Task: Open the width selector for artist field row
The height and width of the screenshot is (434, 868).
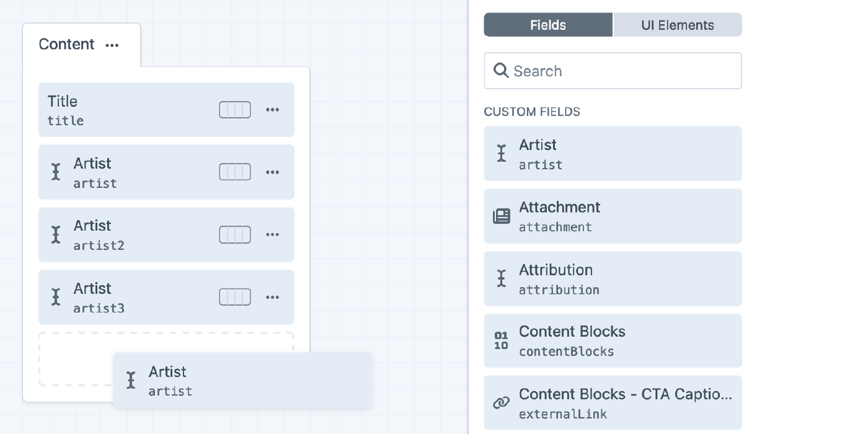Action: coord(235,172)
